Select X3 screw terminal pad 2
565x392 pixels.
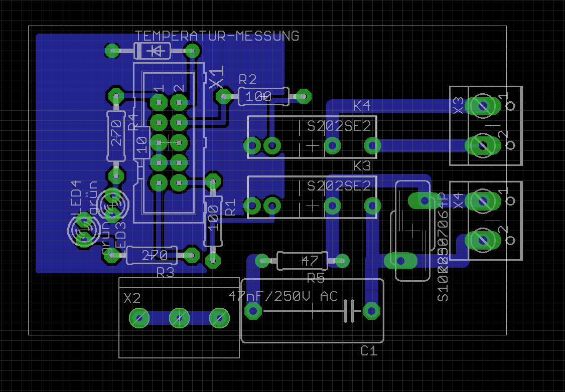coord(483,145)
